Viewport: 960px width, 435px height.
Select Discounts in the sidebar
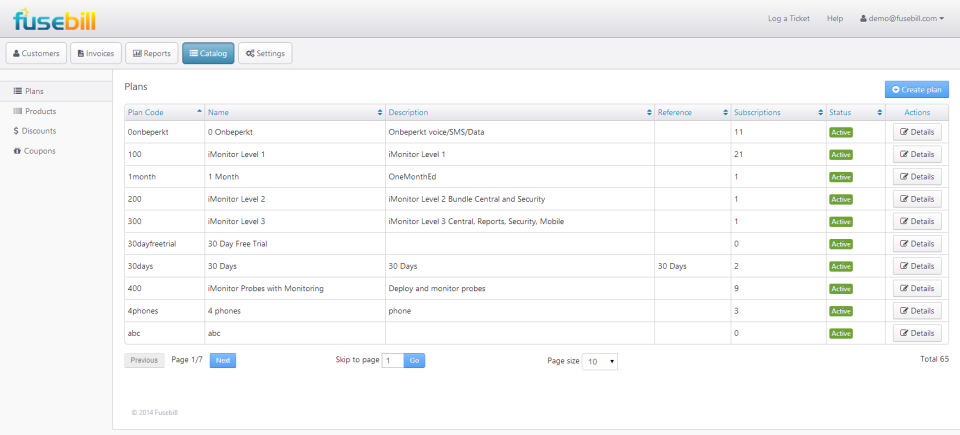click(x=35, y=131)
